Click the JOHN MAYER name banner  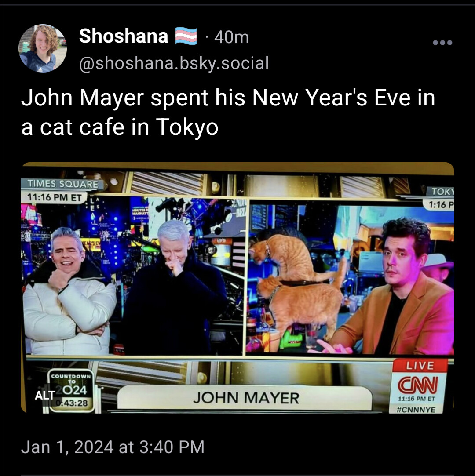(245, 398)
